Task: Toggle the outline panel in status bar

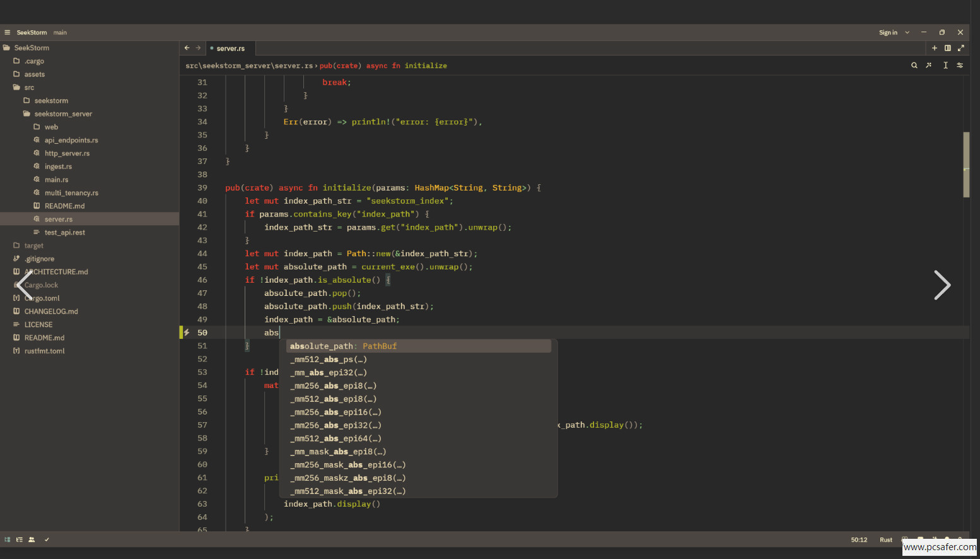Action: click(20, 539)
